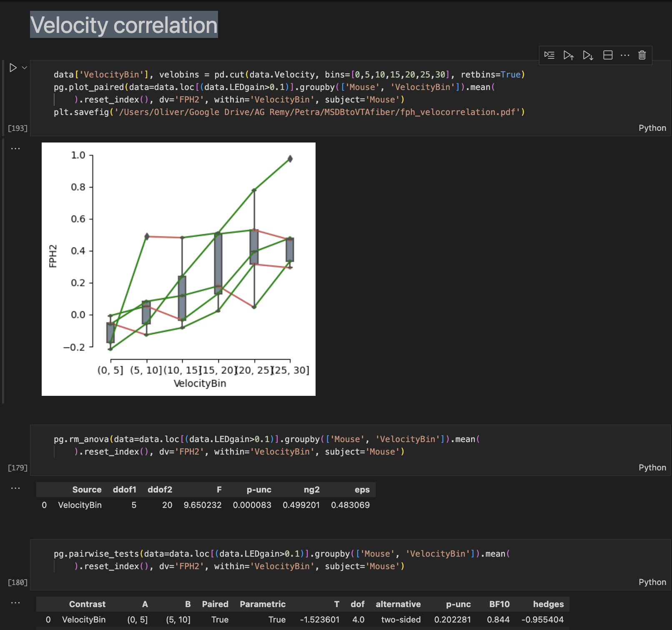Click the Parametric column header
Image resolution: width=672 pixels, height=630 pixels.
(263, 604)
